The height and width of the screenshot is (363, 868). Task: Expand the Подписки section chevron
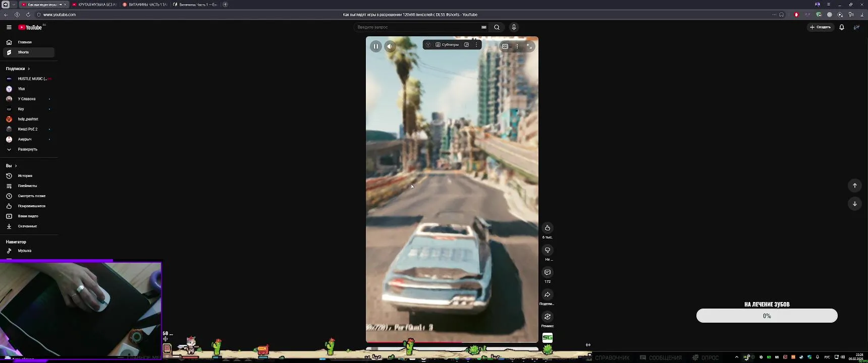click(29, 69)
